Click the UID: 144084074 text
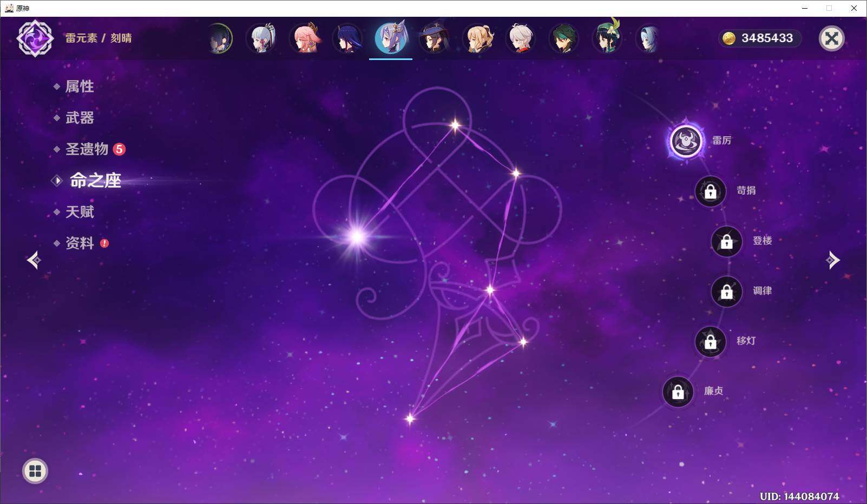Screen dimensions: 867x504 click(x=799, y=496)
